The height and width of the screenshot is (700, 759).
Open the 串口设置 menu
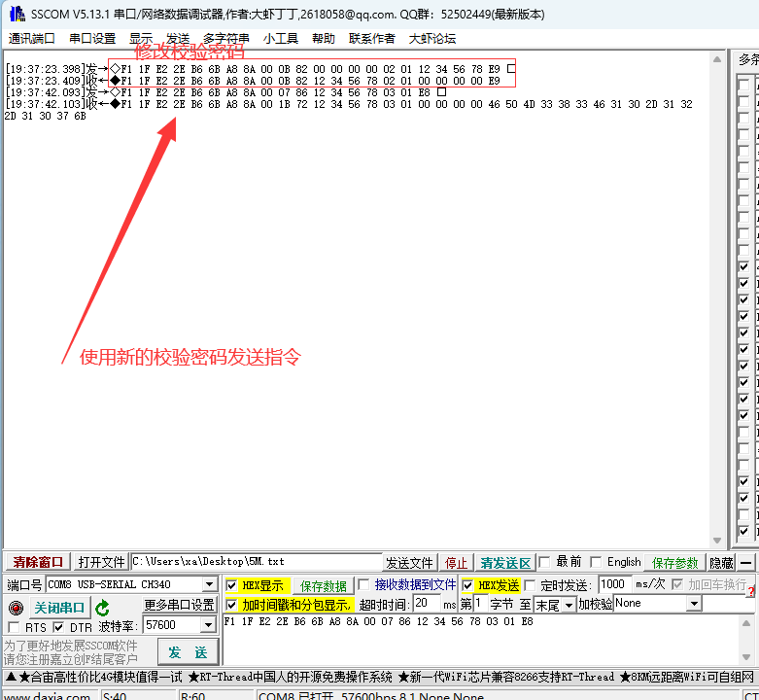92,38
